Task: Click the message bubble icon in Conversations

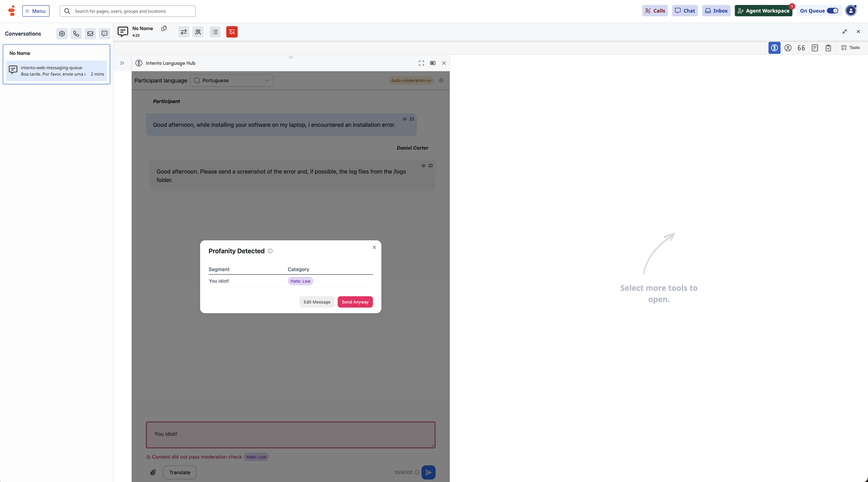Action: pos(104,34)
